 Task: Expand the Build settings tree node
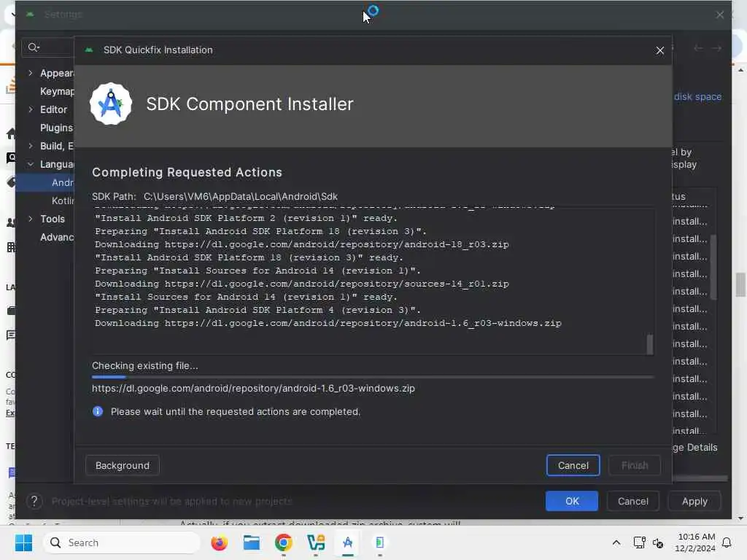pos(31,146)
